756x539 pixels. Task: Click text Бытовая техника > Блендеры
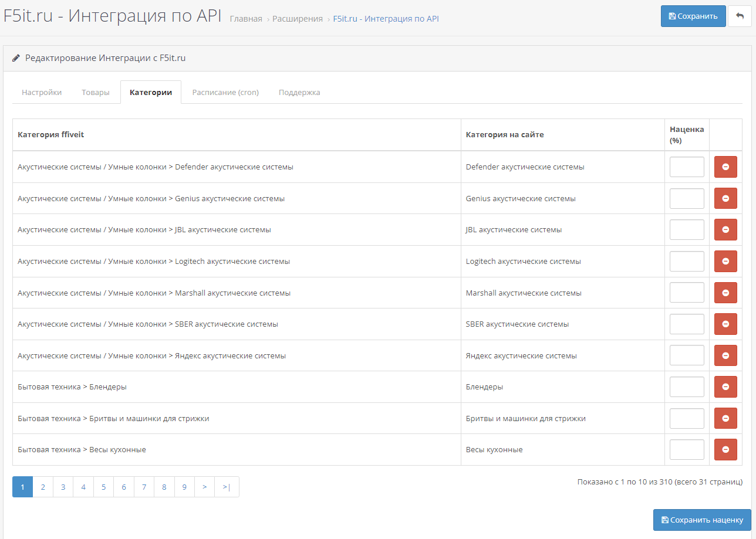(72, 387)
